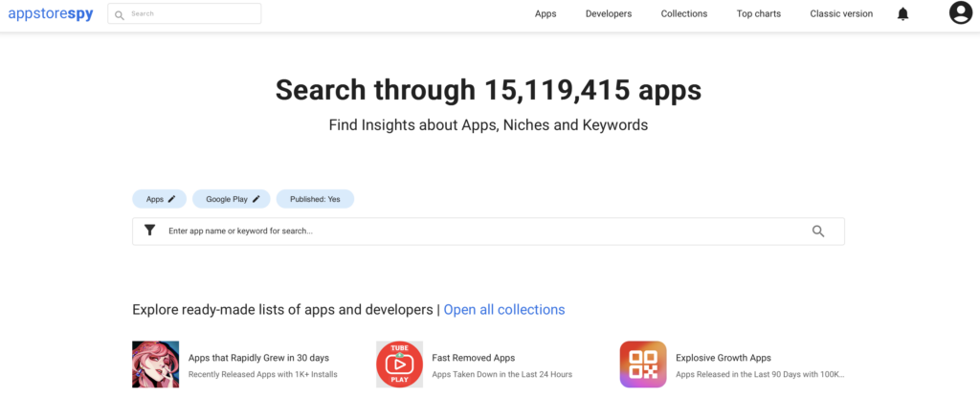
Task: Click the magnifier icon in main search bar
Action: coord(818,231)
